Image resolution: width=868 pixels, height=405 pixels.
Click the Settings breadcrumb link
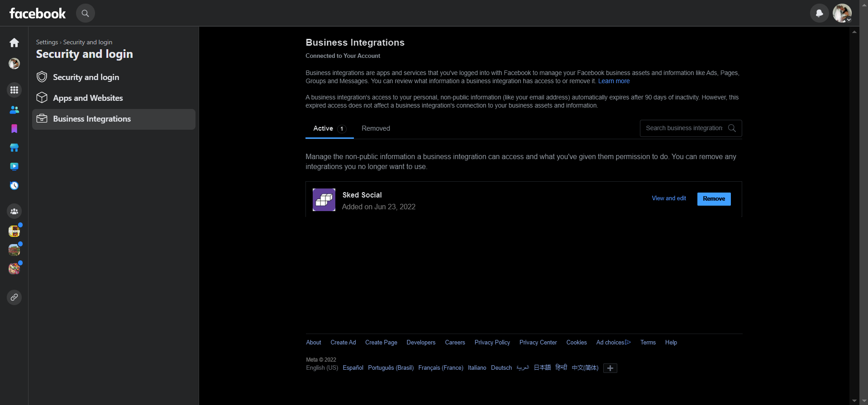point(47,42)
